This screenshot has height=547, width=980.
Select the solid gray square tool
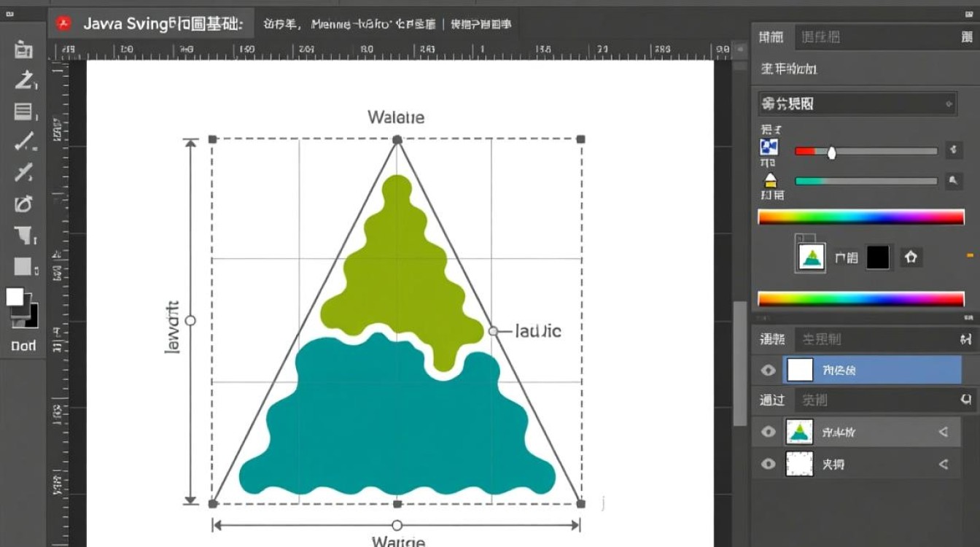point(23,267)
